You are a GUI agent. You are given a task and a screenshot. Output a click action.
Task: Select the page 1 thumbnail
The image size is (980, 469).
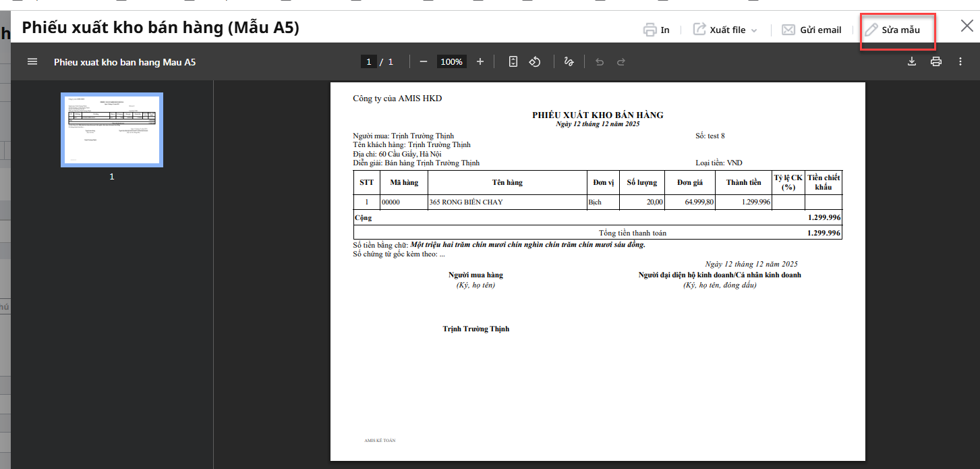click(x=112, y=130)
